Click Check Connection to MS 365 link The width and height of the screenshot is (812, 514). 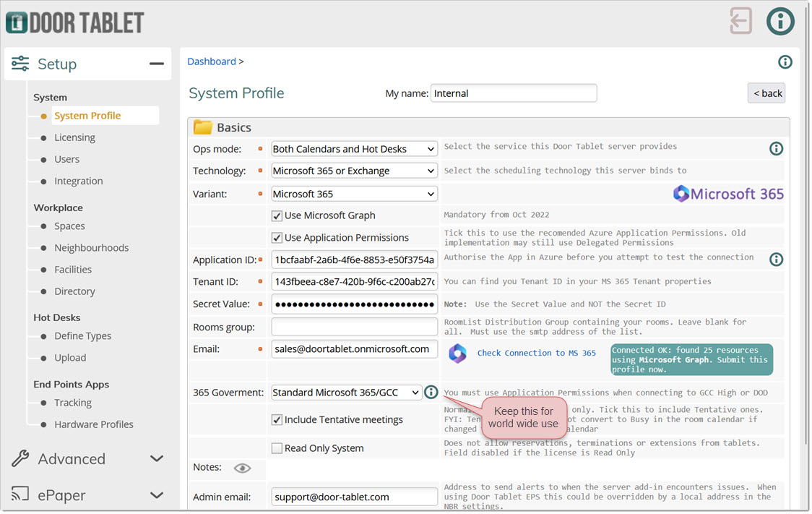(x=536, y=353)
